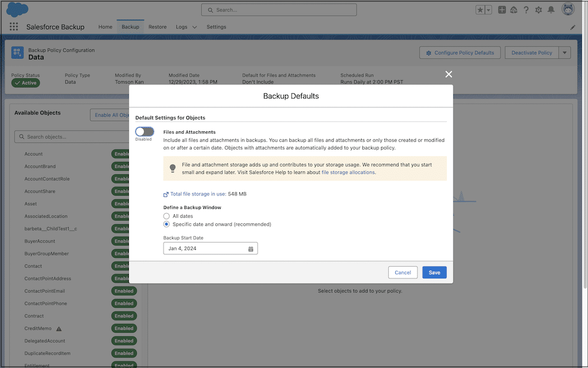Click Configure Policy Defaults button

pos(460,52)
